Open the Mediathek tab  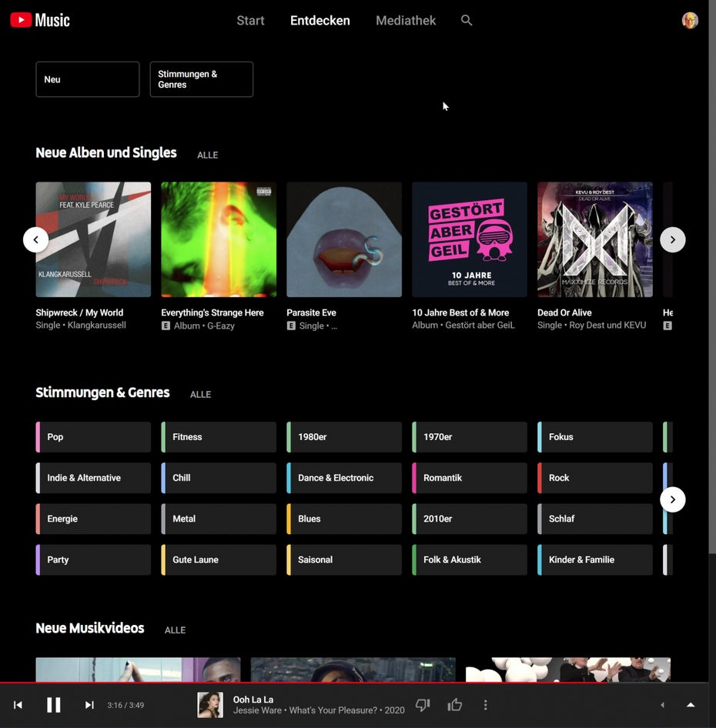(406, 21)
